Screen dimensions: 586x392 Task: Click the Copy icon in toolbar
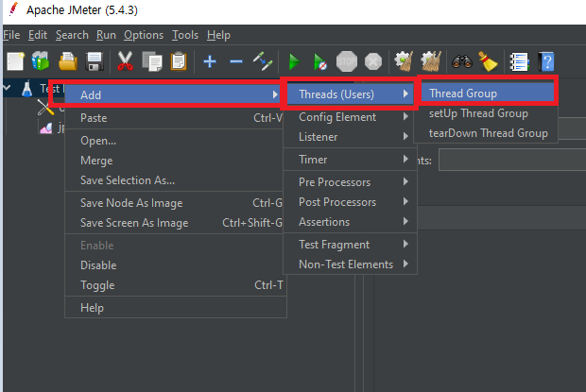coord(152,61)
